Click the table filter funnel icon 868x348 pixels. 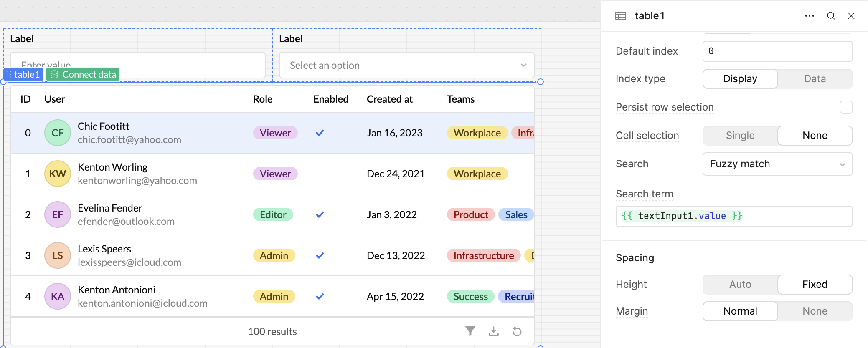(x=470, y=331)
